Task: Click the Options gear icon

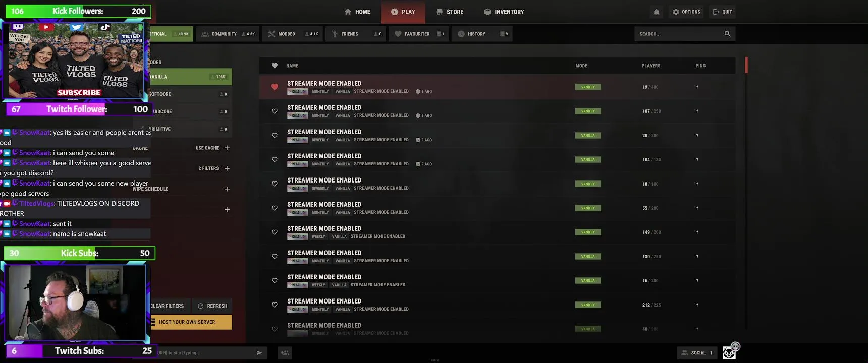Action: (x=676, y=12)
